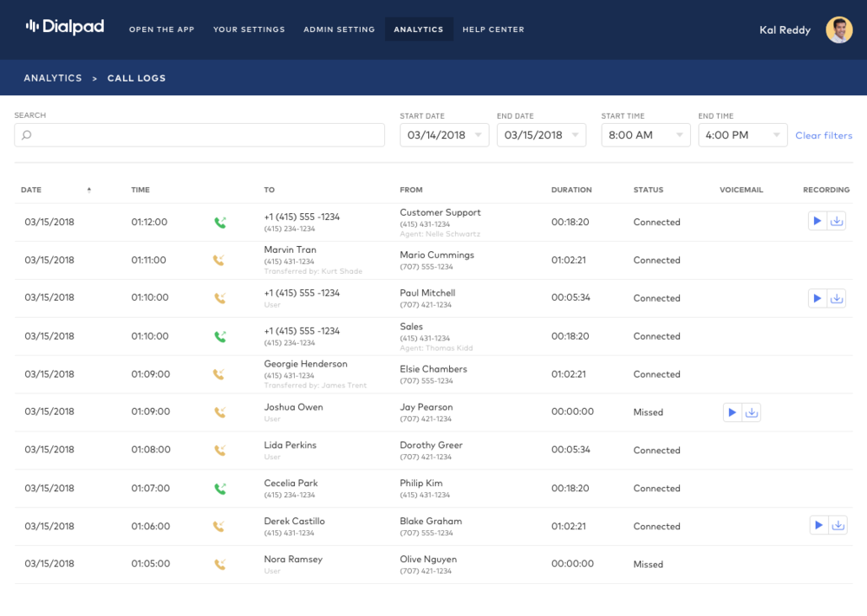Click Dorothy Greer caller name
The height and width of the screenshot is (616, 867).
[431, 444]
